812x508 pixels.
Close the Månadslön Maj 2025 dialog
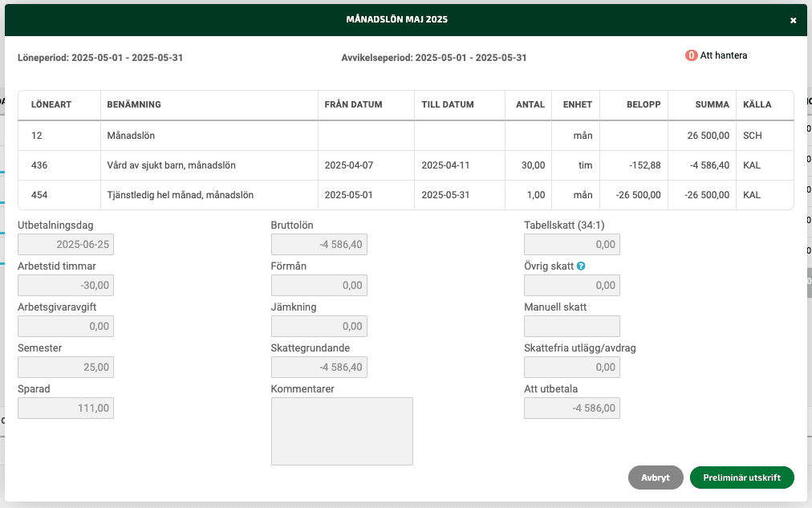point(793,20)
